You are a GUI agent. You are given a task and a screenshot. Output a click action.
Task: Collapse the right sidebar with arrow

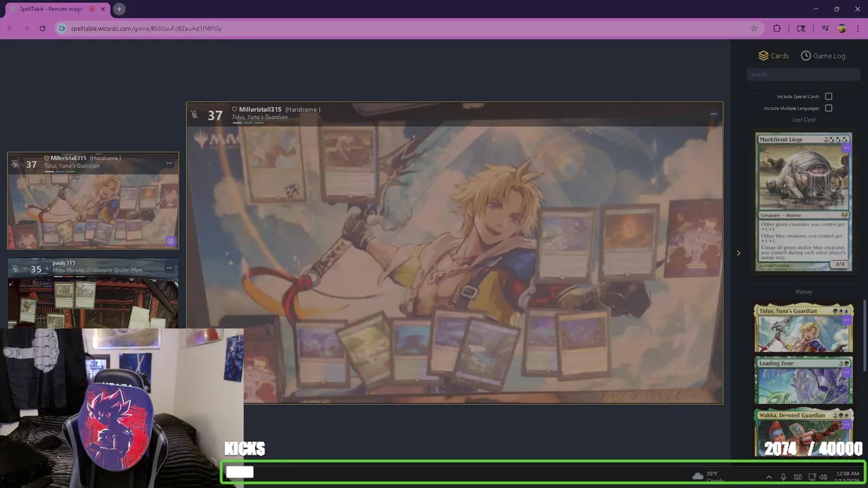[738, 253]
